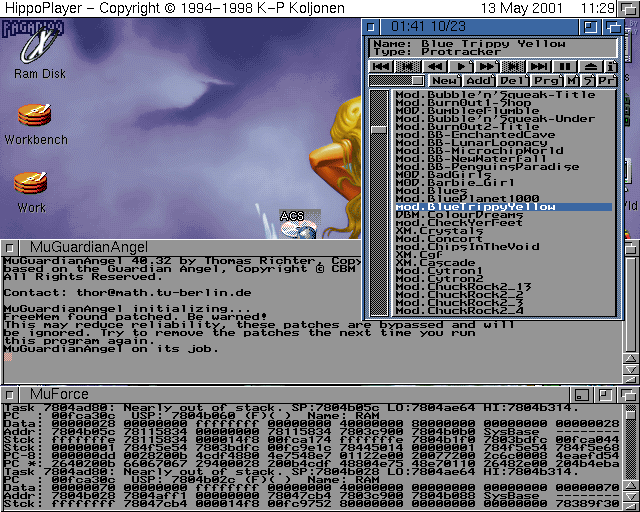Select XM.Cgf in playlist

pyautogui.click(x=504, y=255)
